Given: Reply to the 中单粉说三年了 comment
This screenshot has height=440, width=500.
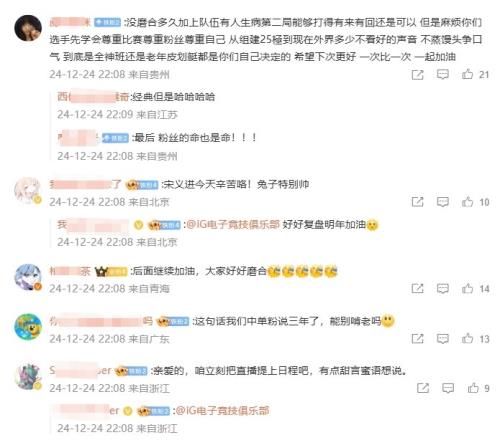Looking at the screenshot, I should (443, 339).
